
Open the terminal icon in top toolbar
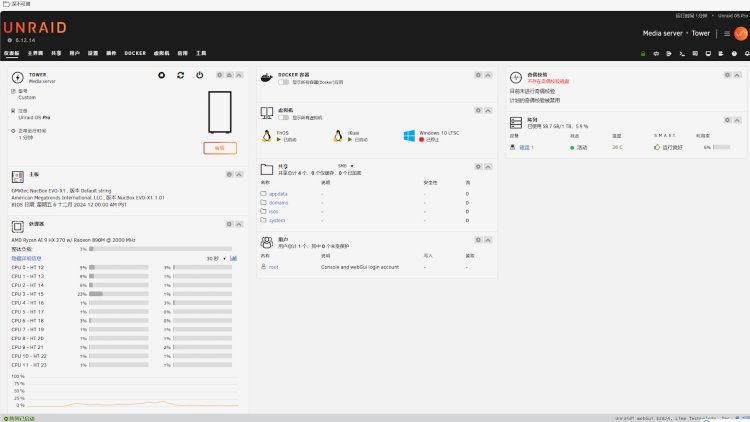(x=682, y=54)
